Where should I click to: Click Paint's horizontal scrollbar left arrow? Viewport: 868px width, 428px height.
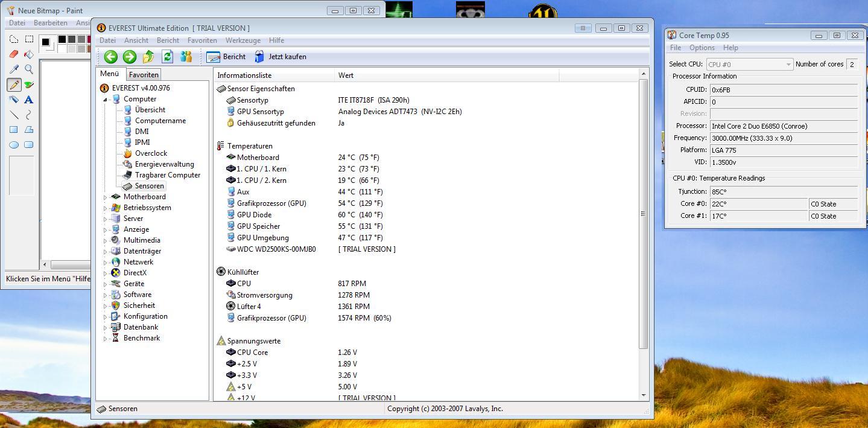click(44, 264)
